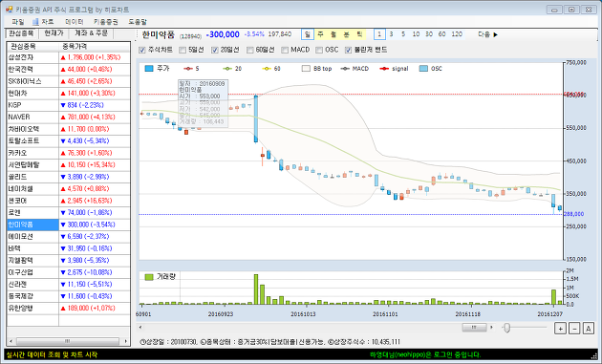Click the resize grip in status bar corner
This screenshot has width=602, height=364.
[x=594, y=356]
